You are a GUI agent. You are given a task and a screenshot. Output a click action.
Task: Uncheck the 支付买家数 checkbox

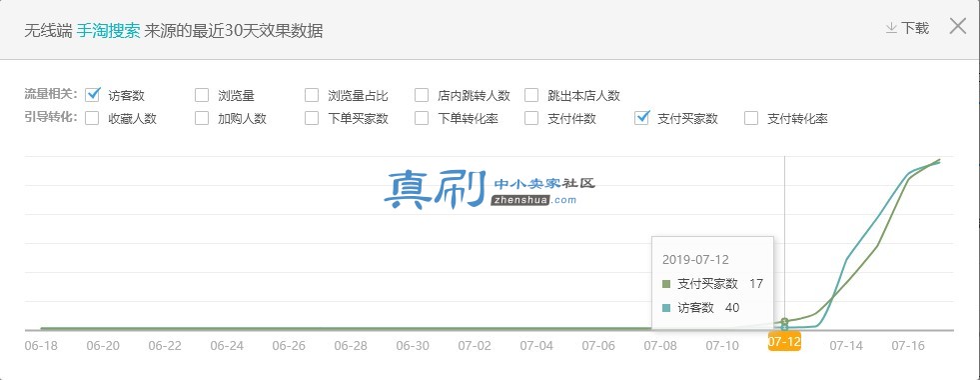point(642,117)
